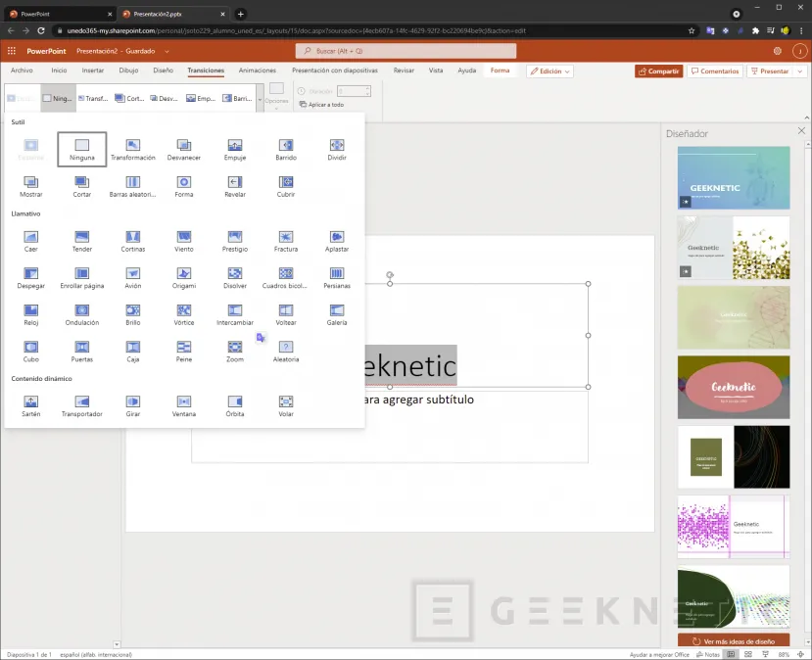Select Ninguna to remove the transition
Image resolution: width=812 pixels, height=660 pixels.
[x=82, y=150]
